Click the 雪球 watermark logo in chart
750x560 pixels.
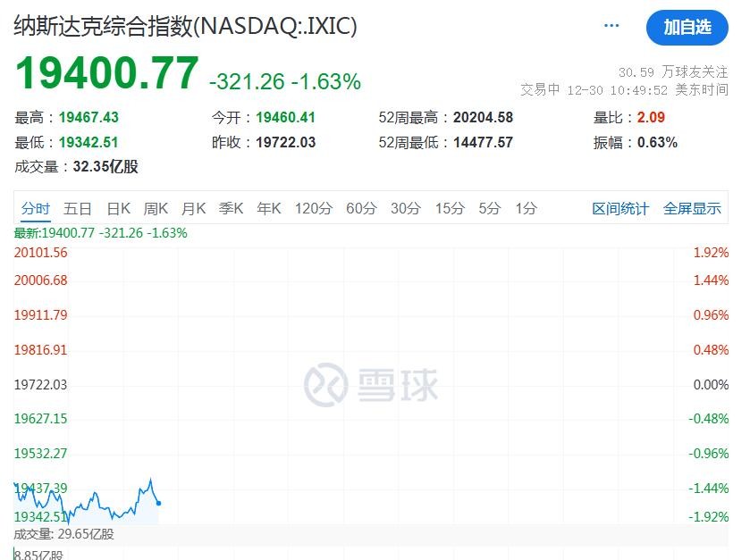371,385
